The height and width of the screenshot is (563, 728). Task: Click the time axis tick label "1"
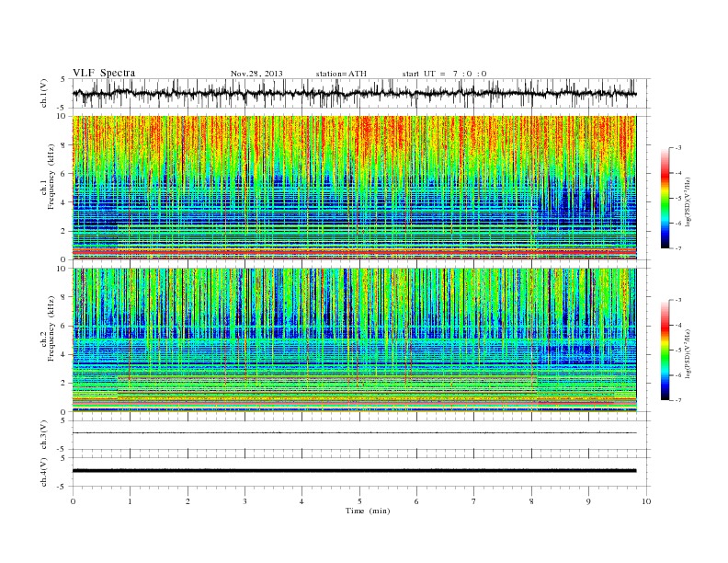[131, 501]
